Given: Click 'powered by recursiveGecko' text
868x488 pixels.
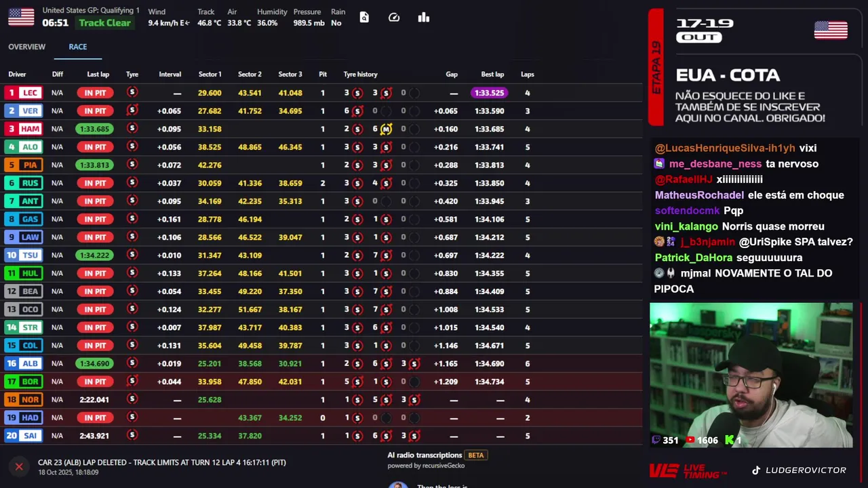Looking at the screenshot, I should tap(426, 466).
